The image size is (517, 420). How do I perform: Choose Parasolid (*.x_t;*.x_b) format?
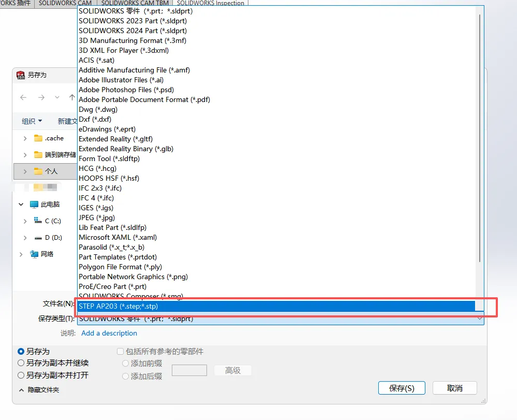(x=277, y=248)
